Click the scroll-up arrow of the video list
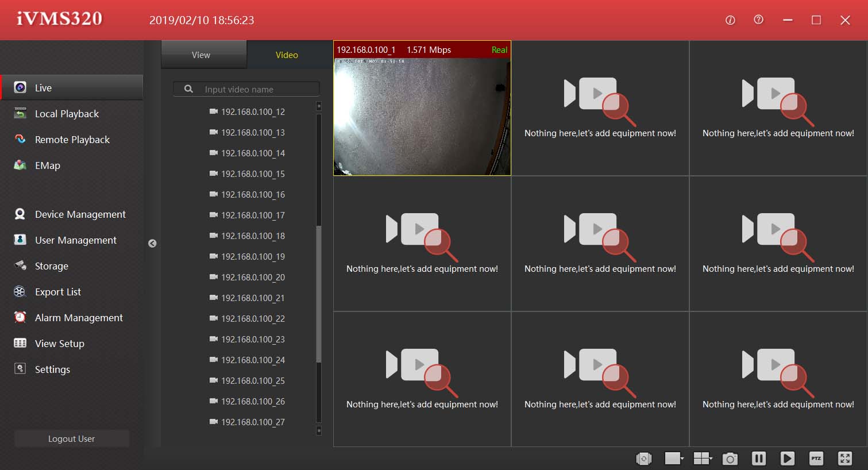This screenshot has width=868, height=470. coord(319,106)
